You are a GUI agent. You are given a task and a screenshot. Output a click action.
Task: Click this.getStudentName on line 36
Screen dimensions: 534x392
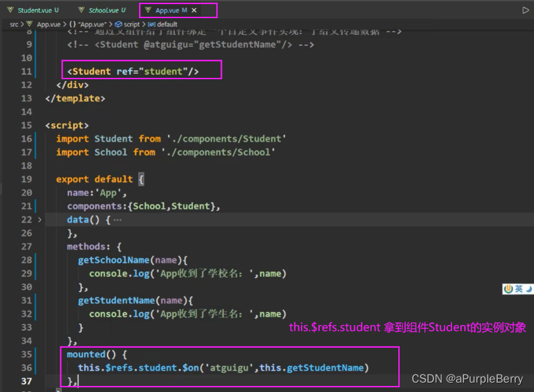point(312,368)
